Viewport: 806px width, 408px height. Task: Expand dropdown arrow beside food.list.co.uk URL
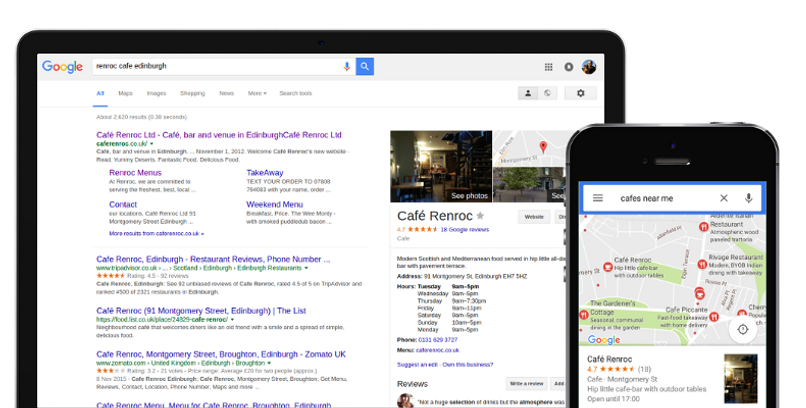pos(232,320)
